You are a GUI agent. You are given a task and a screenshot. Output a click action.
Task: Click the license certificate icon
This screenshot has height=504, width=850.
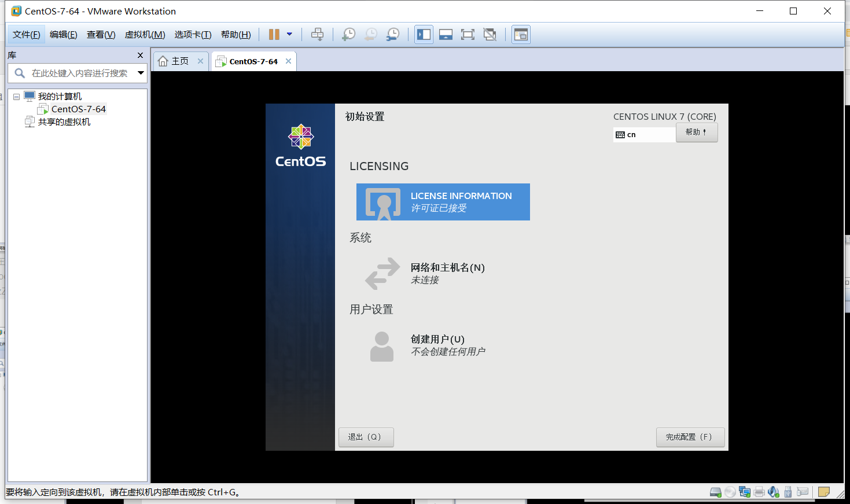point(383,204)
